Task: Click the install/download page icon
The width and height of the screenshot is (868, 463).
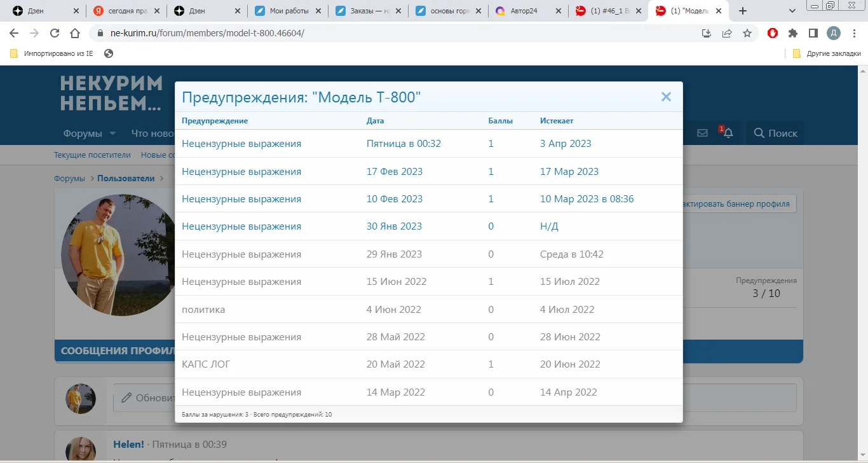Action: (706, 33)
